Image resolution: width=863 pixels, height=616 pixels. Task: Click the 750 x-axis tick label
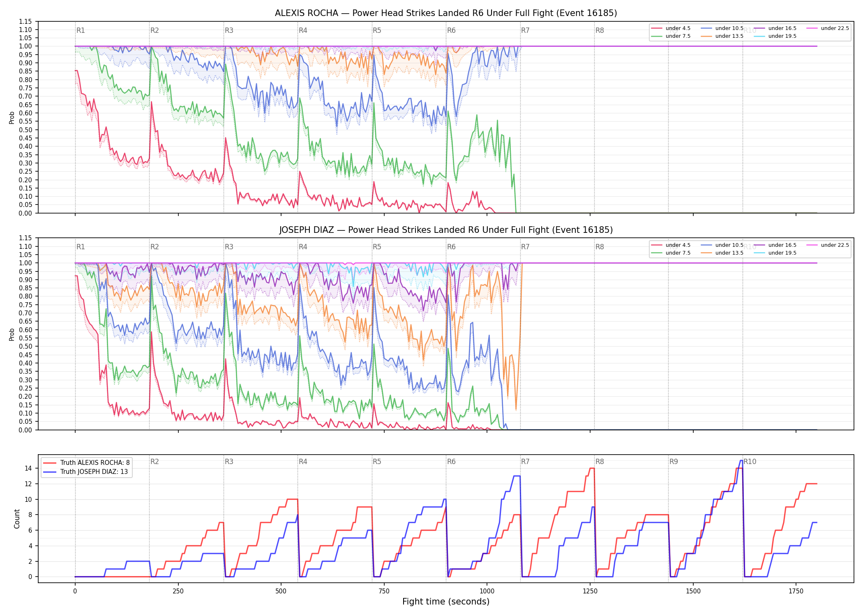(x=384, y=591)
